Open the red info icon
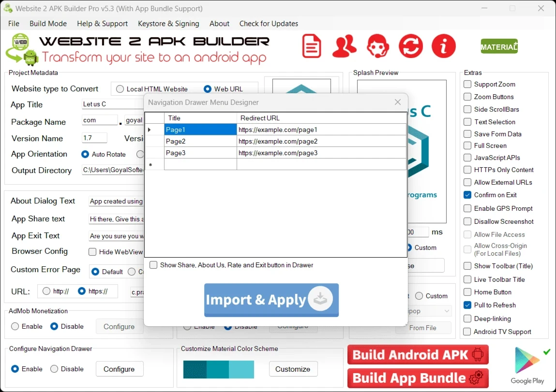Image resolution: width=556 pixels, height=392 pixels. point(444,46)
